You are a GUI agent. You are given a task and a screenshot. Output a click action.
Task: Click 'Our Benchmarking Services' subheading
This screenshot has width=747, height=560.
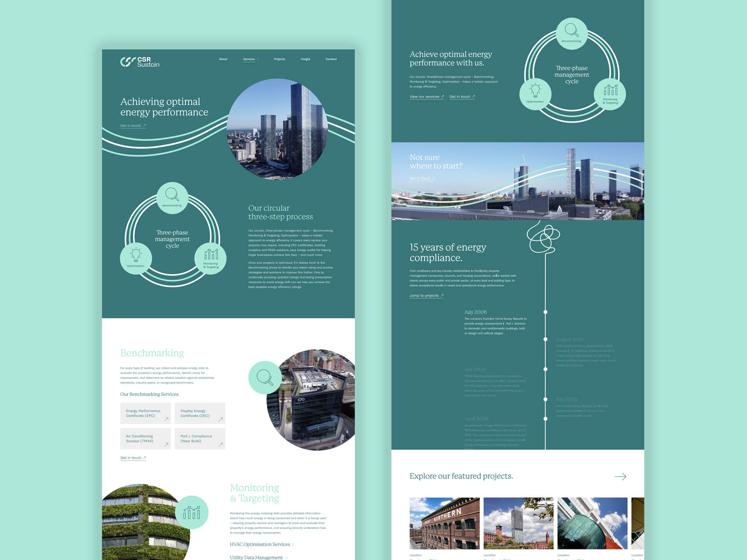point(149,394)
